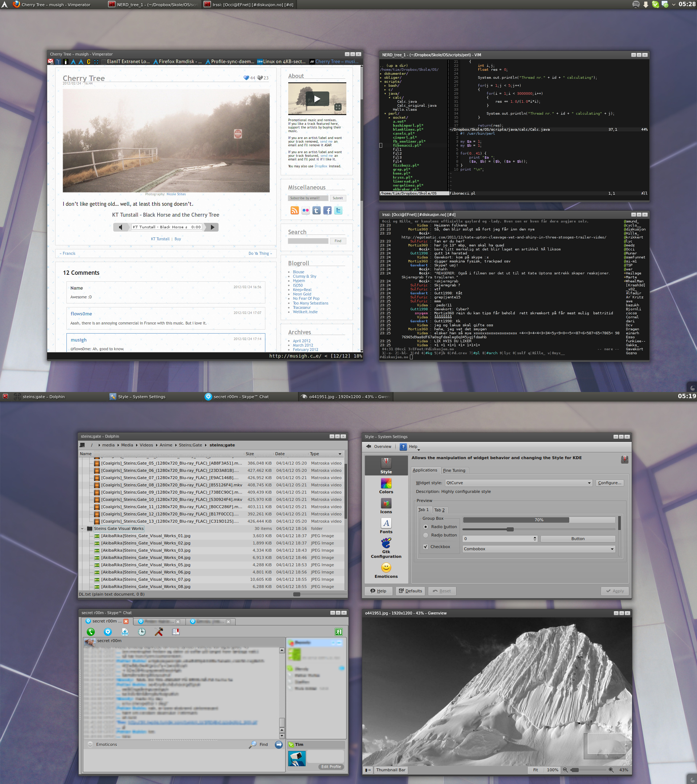The height and width of the screenshot is (784, 697).
Task: Click the Flickr icon on blog sidebar
Action: [305, 210]
